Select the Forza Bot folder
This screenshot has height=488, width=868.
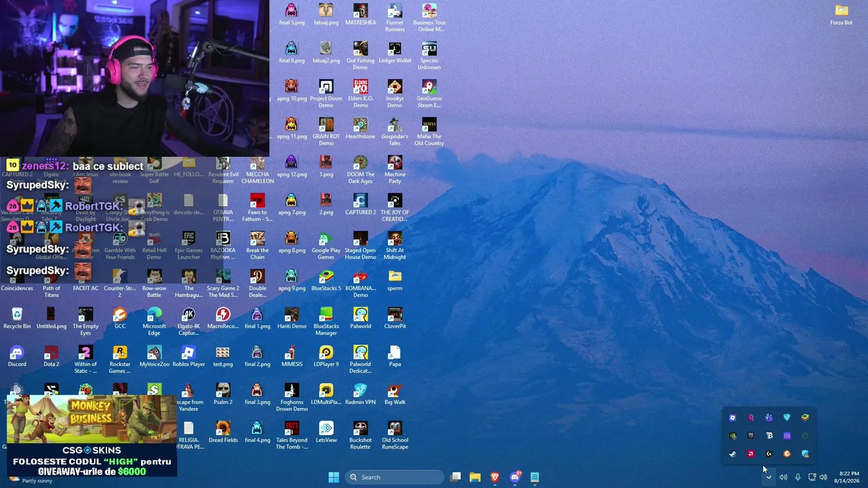pyautogui.click(x=842, y=15)
